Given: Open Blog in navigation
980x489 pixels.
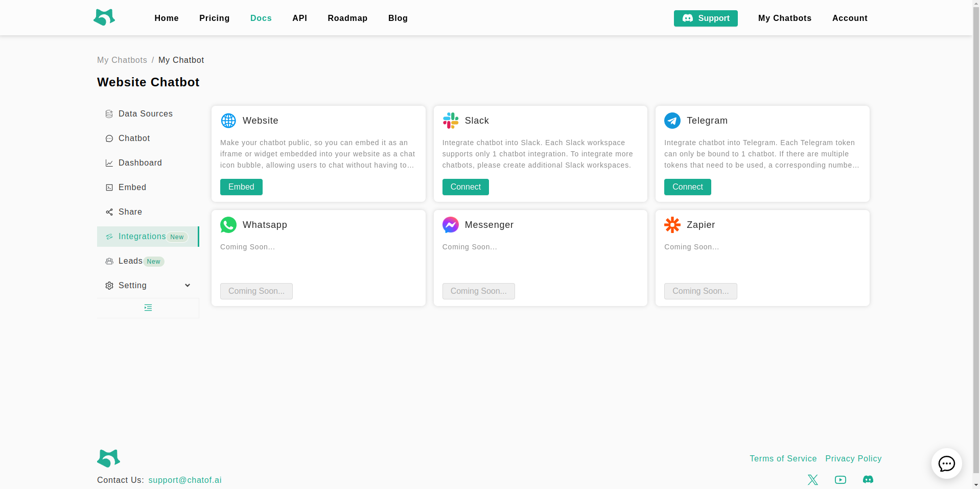Looking at the screenshot, I should pyautogui.click(x=398, y=18).
